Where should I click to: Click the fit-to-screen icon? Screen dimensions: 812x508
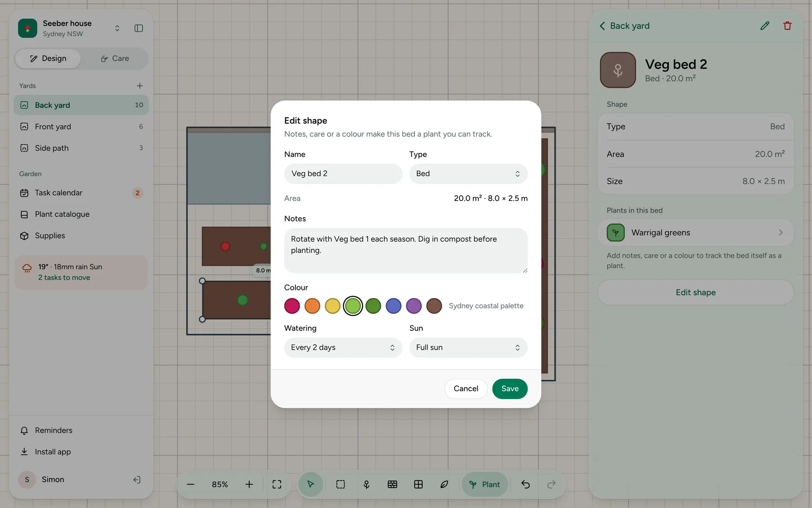point(277,484)
